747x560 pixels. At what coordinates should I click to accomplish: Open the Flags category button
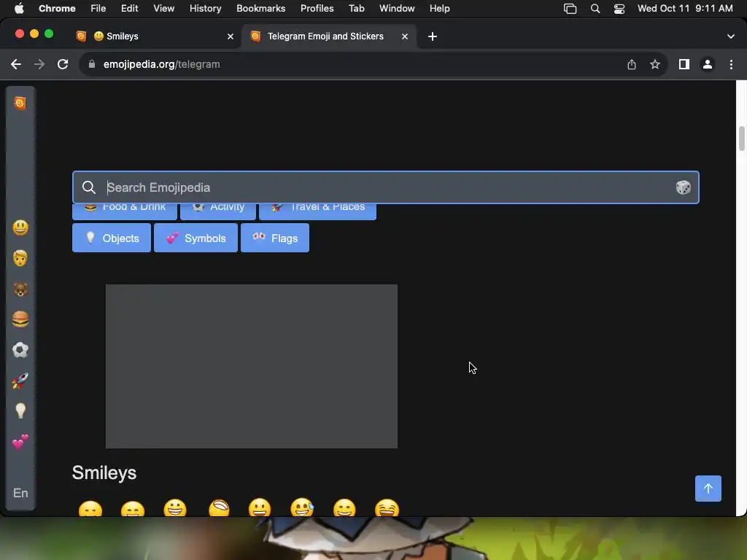pos(275,238)
